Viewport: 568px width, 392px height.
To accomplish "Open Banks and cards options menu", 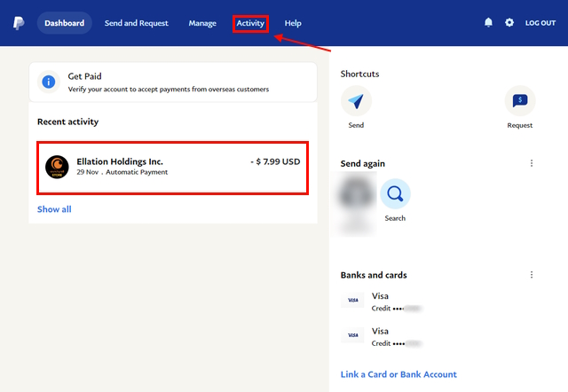I will pyautogui.click(x=532, y=275).
